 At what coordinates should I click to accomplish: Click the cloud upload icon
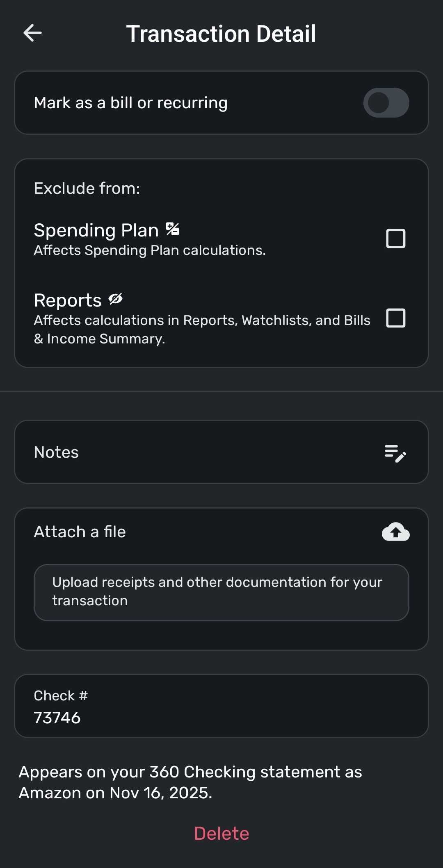pos(395,532)
